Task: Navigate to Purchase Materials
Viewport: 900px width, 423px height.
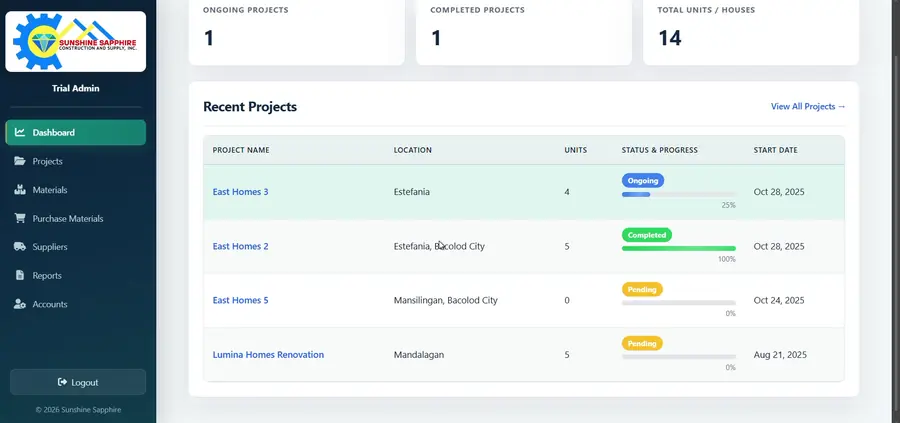Action: click(76, 219)
